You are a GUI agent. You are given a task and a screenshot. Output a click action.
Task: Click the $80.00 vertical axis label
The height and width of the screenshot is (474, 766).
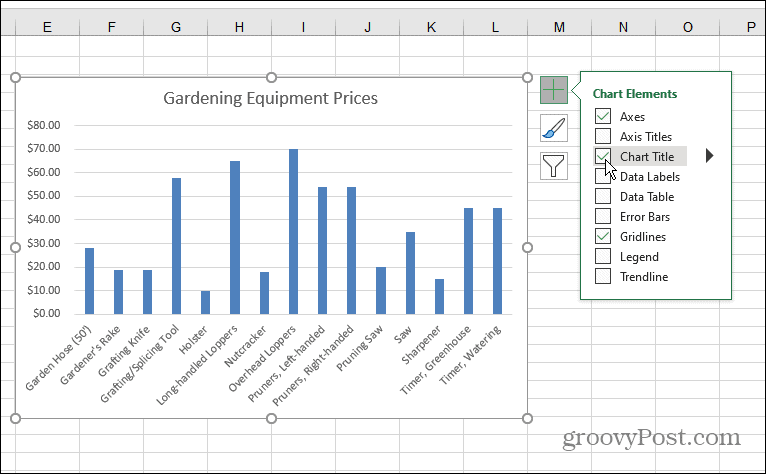click(45, 125)
